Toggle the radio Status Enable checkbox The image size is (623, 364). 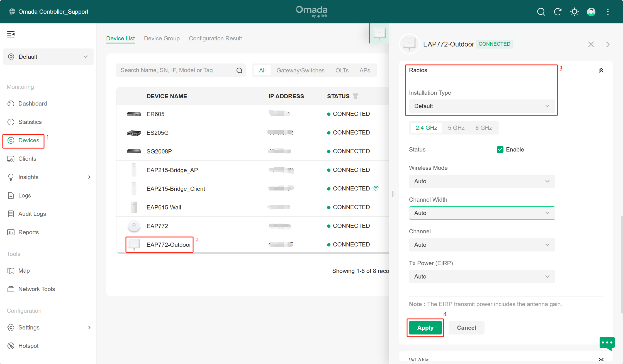pyautogui.click(x=500, y=150)
